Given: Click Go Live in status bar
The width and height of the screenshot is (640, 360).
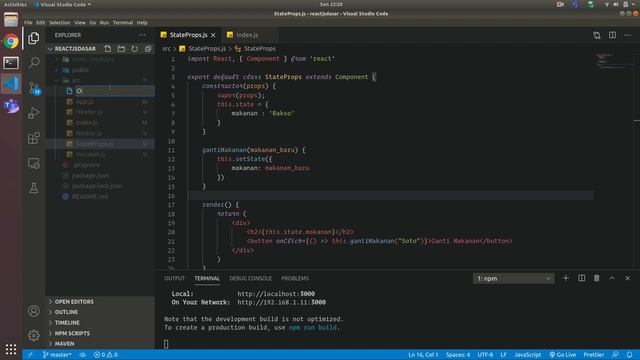Looking at the screenshot, I should click(x=562, y=354).
